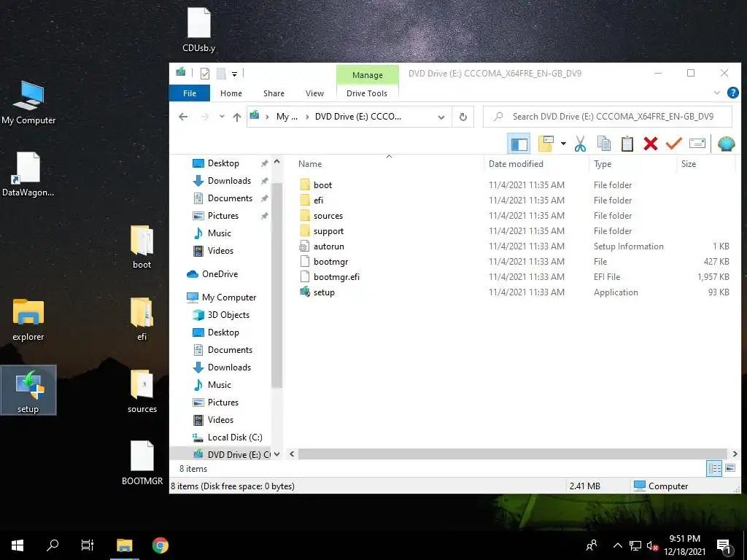Click the teal shell icon in toolbar
Image resolution: width=747 pixels, height=560 pixels.
726,144
